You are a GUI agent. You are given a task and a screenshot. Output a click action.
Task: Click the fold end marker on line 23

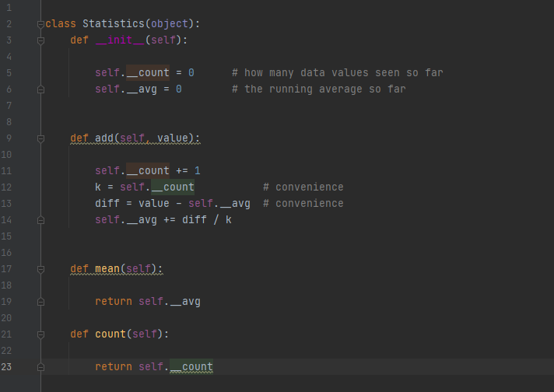click(40, 367)
